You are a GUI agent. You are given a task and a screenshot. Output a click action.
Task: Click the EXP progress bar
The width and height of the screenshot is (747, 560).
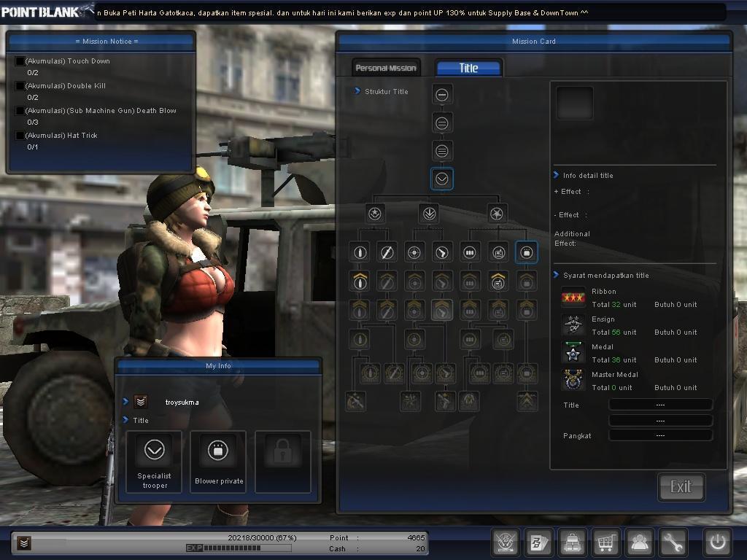tap(239, 548)
